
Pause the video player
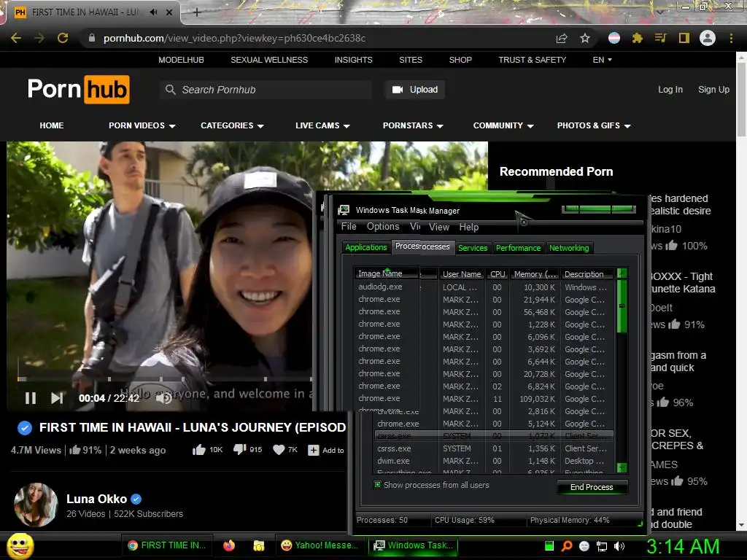31,398
